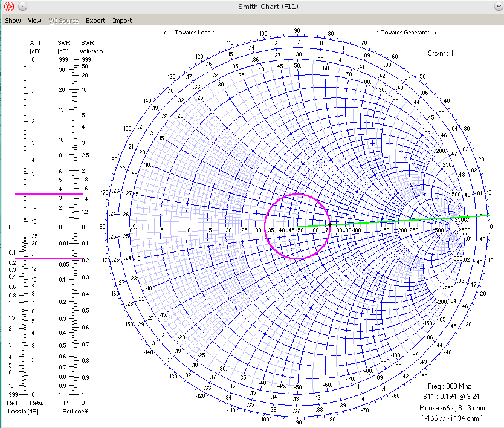
Task: Click the '90' degree label at chart top
Action: pos(297,31)
